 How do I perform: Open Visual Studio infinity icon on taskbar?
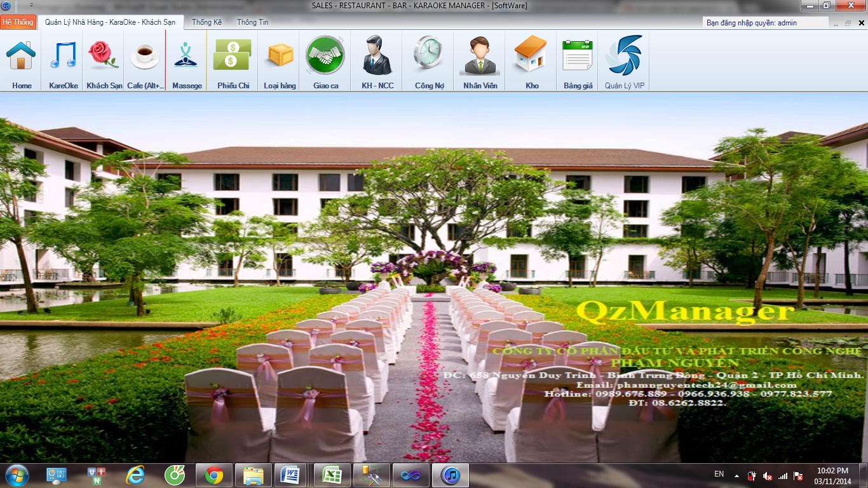click(411, 475)
